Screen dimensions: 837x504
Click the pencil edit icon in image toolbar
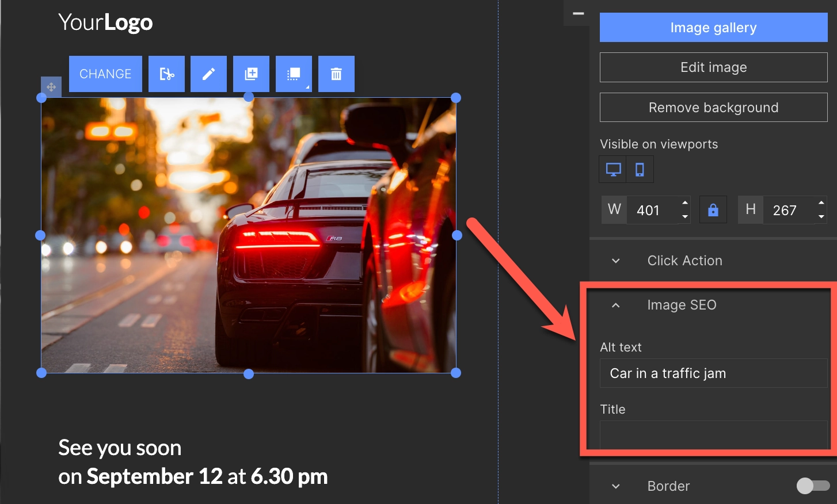tap(208, 74)
